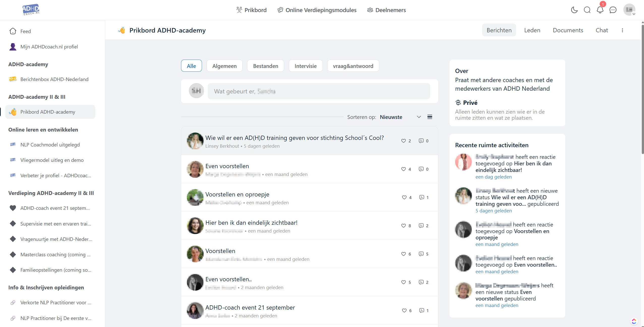
Task: Switch to Documents tab
Action: click(x=568, y=30)
